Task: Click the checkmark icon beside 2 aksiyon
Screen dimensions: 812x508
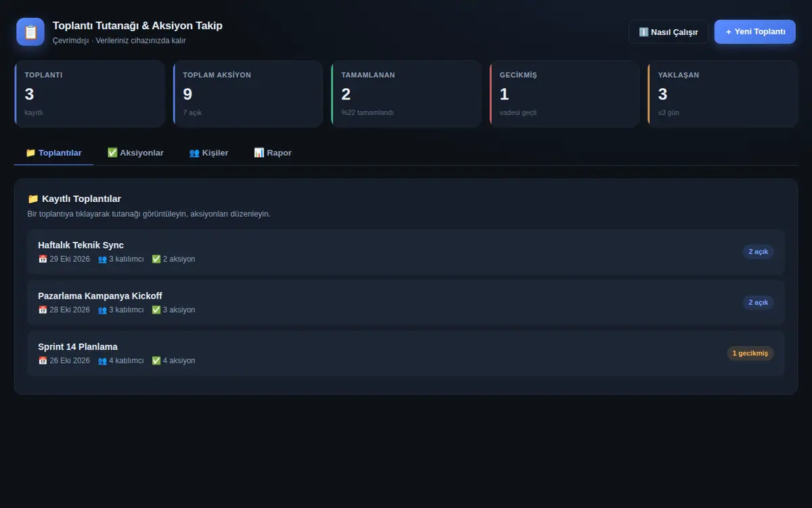Action: 156,259
